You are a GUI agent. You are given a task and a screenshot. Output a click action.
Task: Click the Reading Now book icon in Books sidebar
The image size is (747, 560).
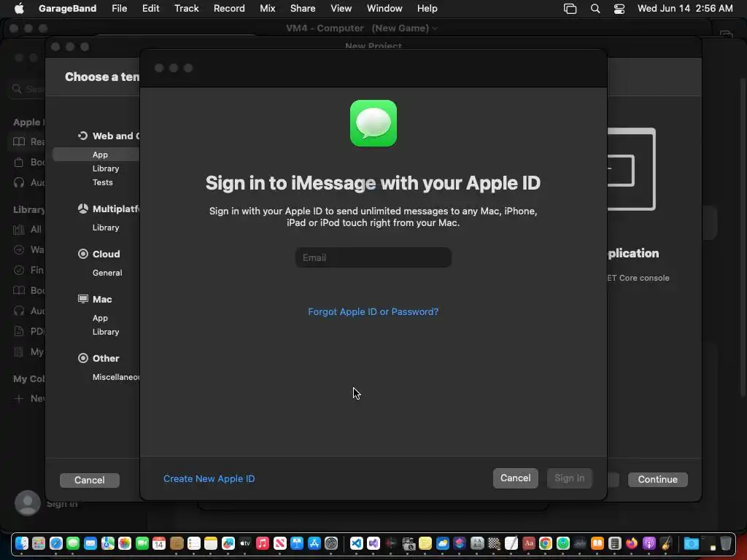tap(19, 141)
